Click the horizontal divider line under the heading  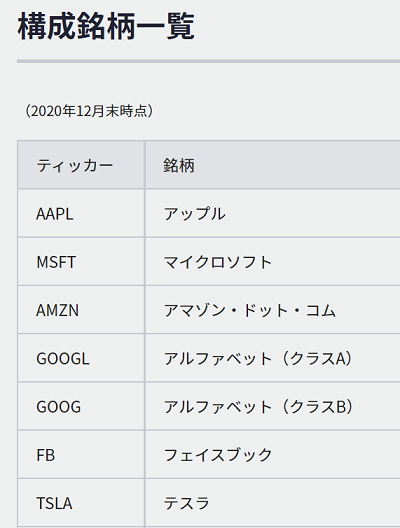(x=208, y=61)
